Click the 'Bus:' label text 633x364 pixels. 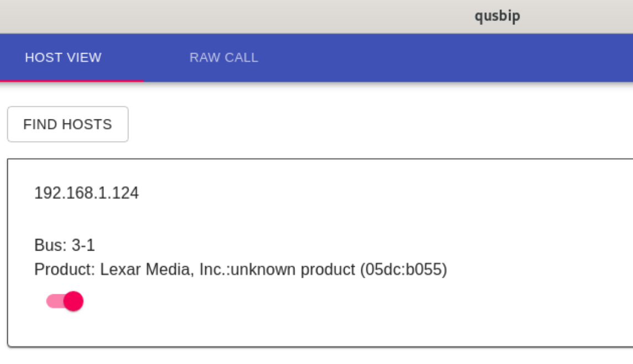(50, 245)
